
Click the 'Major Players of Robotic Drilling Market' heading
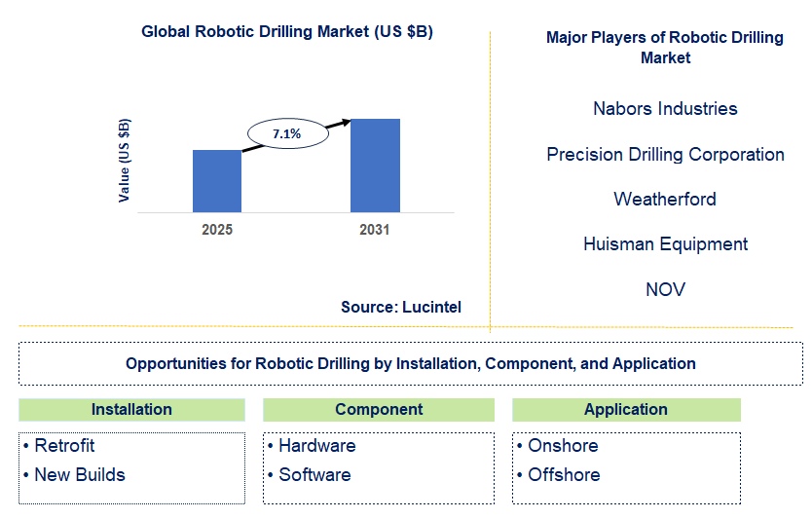pos(665,47)
